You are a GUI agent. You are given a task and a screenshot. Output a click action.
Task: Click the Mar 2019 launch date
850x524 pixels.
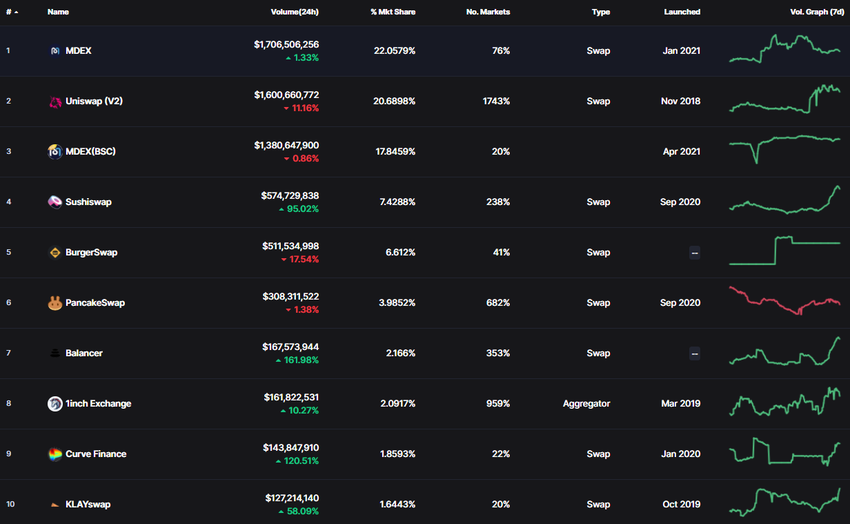point(681,404)
